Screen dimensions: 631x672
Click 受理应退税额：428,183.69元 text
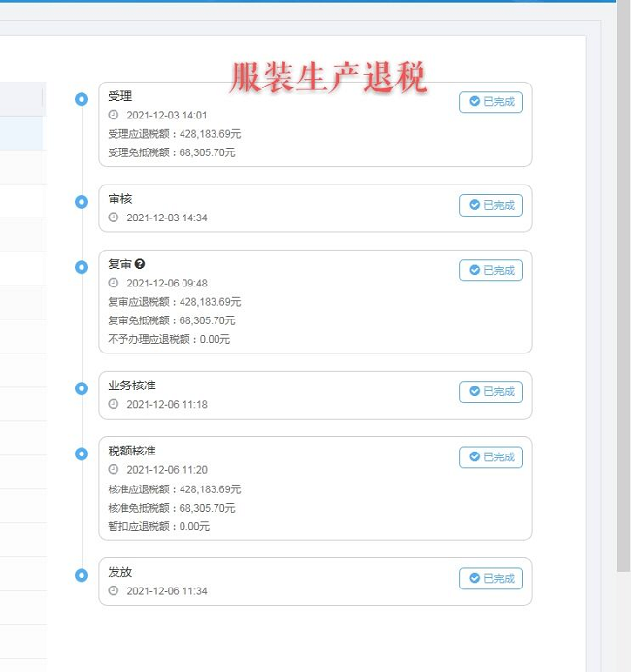pos(175,134)
